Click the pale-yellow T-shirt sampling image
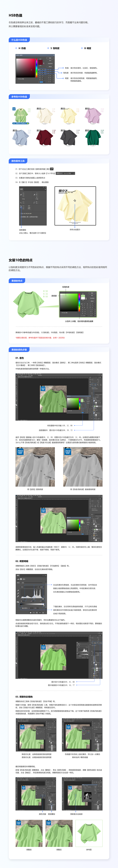Image resolution: width=118 pixels, height=868 pixels. 75,206
